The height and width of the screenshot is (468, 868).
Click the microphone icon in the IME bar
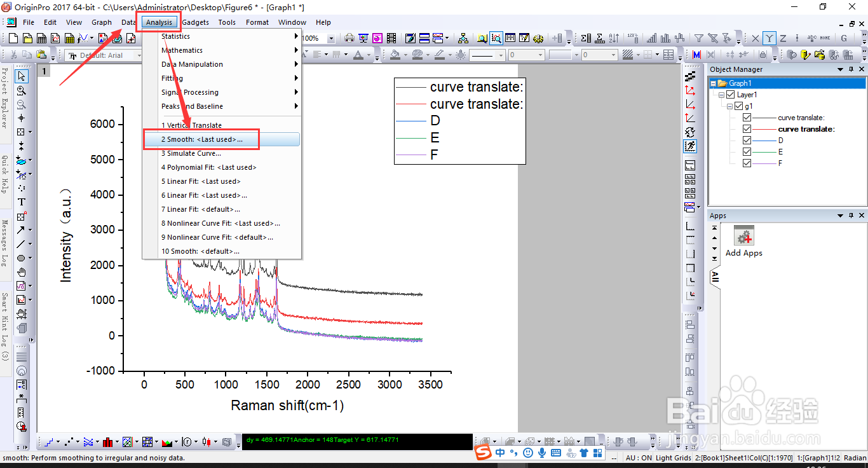[x=542, y=453]
